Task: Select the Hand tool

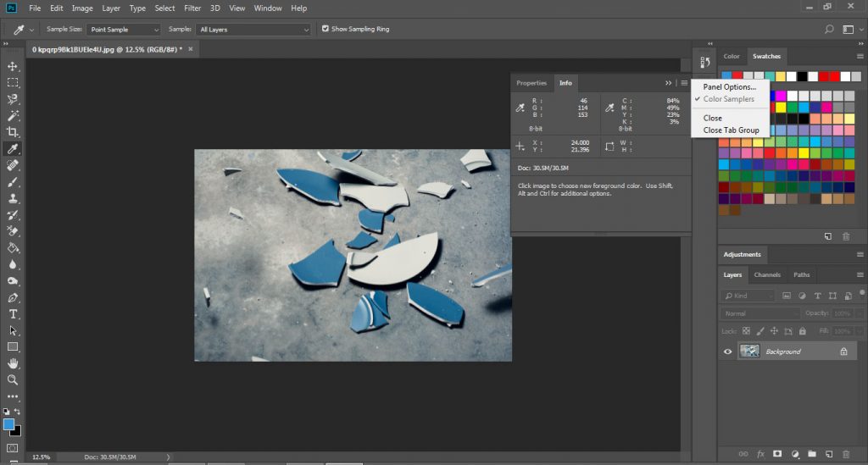Action: pyautogui.click(x=13, y=363)
